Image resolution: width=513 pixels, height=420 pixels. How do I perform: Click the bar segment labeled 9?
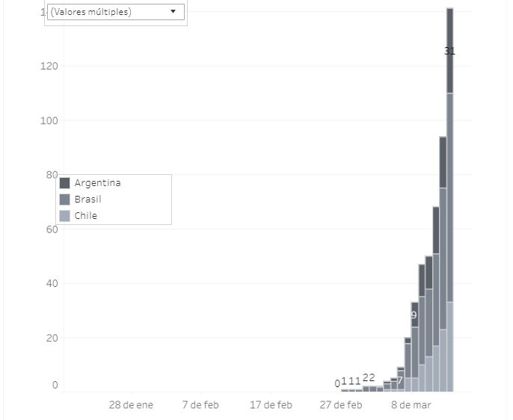414,315
